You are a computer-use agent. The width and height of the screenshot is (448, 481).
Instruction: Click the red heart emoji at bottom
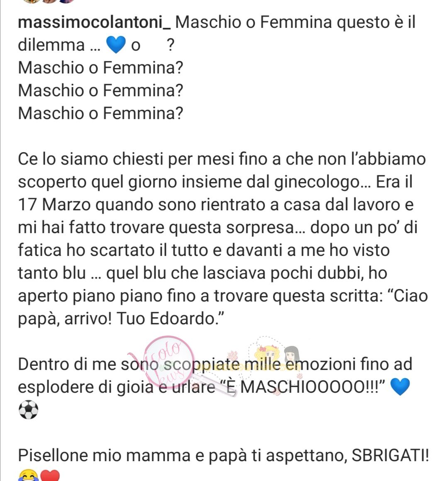[x=50, y=475]
